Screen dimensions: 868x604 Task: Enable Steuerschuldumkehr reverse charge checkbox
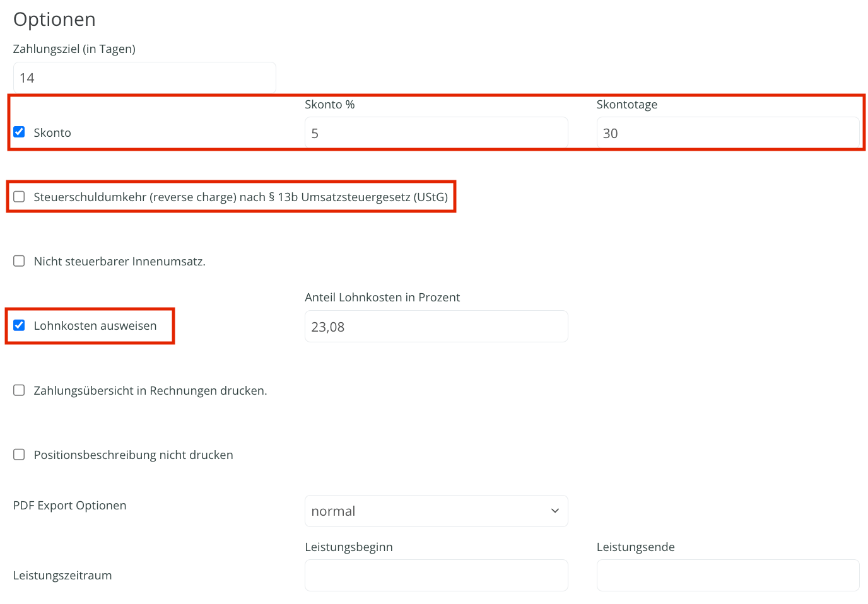pyautogui.click(x=19, y=197)
